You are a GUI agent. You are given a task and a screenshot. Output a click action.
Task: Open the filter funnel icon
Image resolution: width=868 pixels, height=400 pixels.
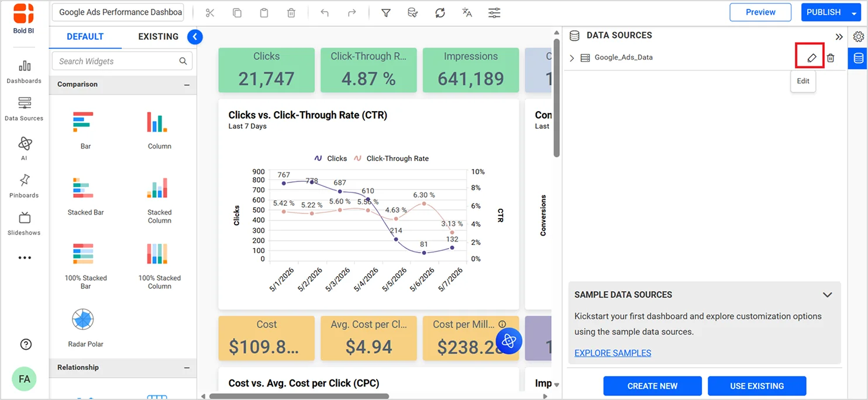pos(386,12)
